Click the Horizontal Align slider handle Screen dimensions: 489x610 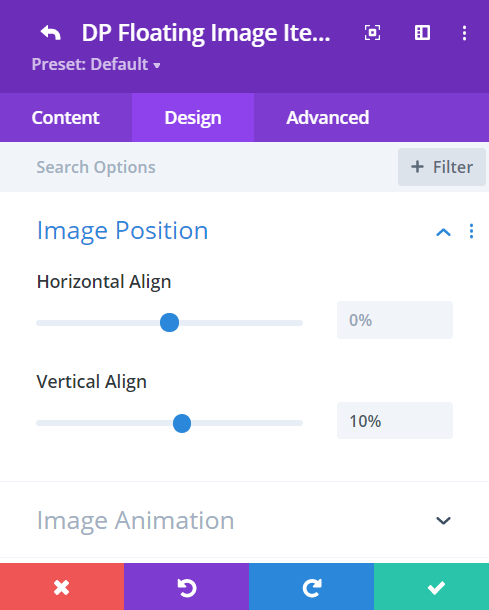169,323
